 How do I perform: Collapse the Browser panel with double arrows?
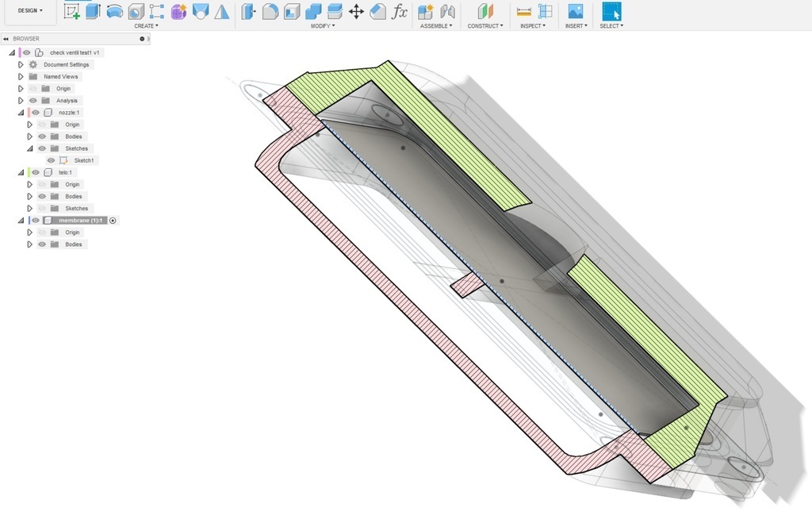pos(6,37)
